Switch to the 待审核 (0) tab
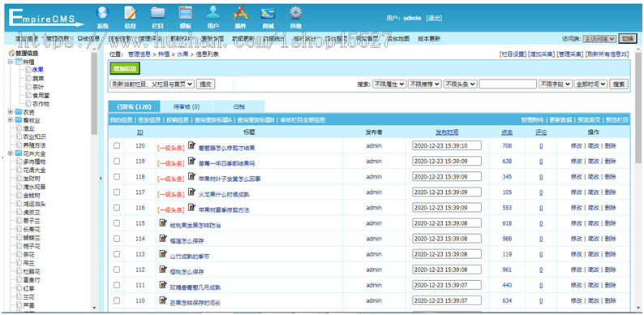The image size is (644, 315). [187, 106]
